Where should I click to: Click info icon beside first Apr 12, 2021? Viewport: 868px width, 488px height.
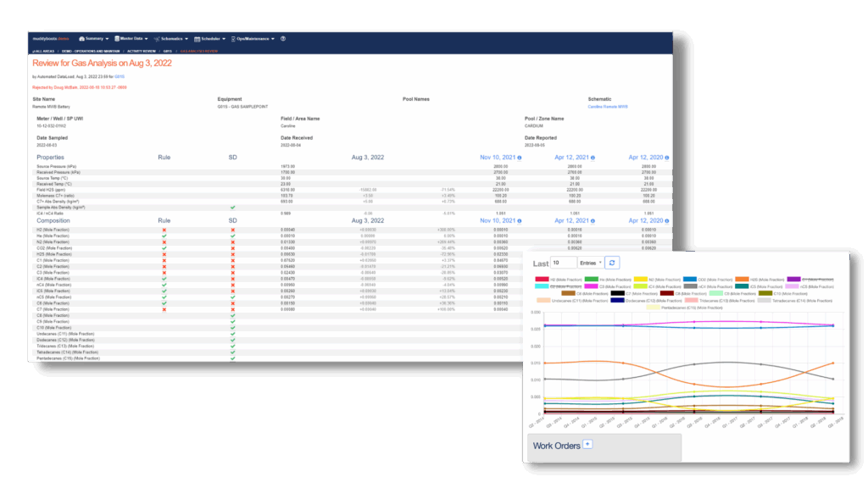point(593,158)
